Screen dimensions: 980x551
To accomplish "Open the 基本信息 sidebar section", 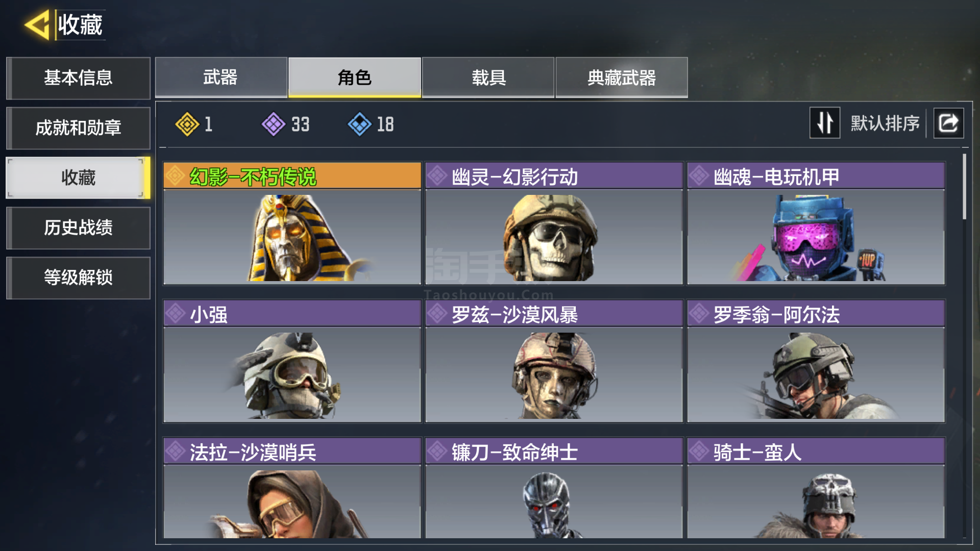I will (x=78, y=78).
